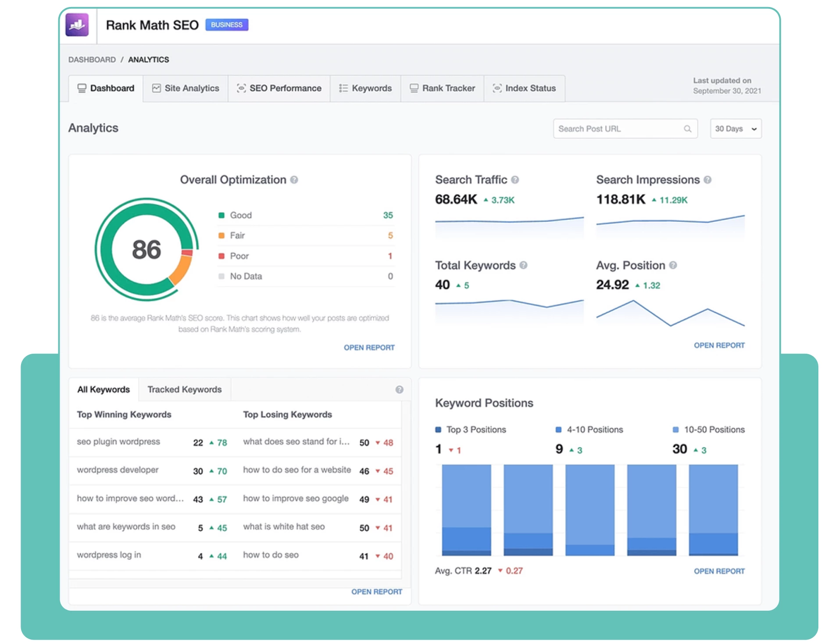The width and height of the screenshot is (839, 644).
Task: Click the Keywords list icon
Action: (343, 88)
